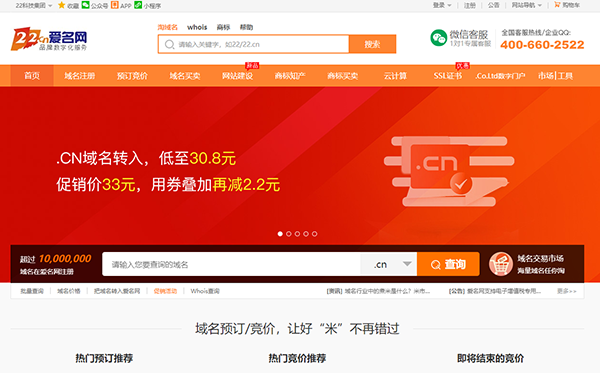Image resolution: width=600 pixels, height=373 pixels.
Task: Click the 400-660-2522 hotline number
Action: pyautogui.click(x=542, y=45)
